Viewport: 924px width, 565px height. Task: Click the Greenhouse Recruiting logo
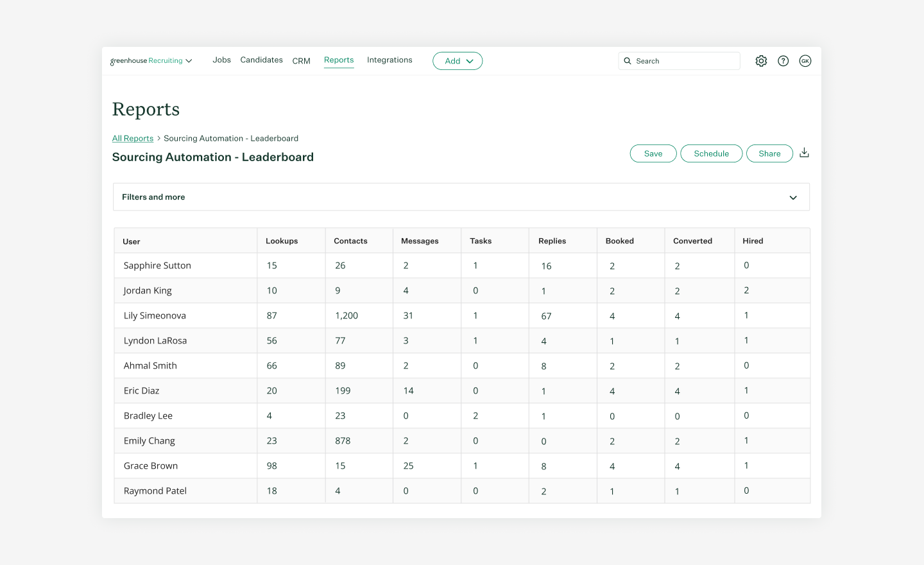point(146,60)
